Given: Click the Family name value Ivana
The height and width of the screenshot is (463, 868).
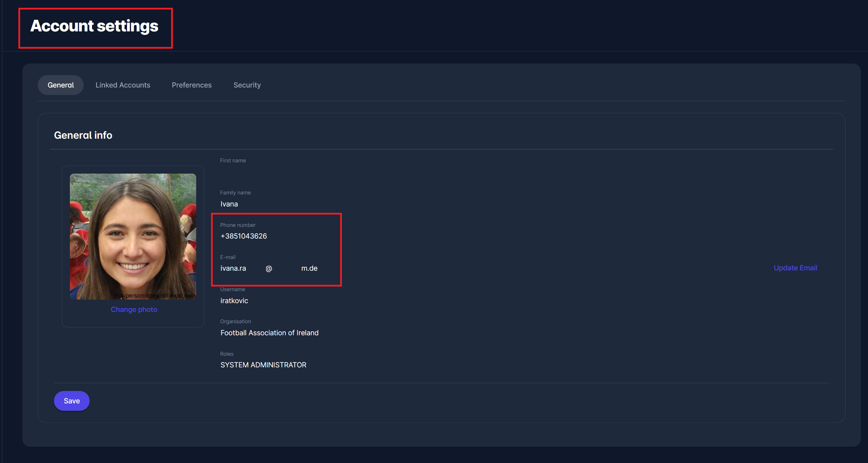Looking at the screenshot, I should click(229, 204).
